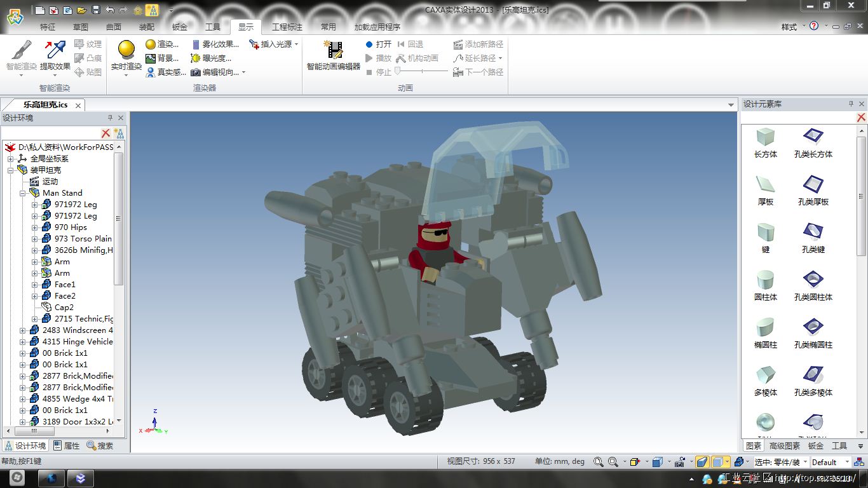Image resolution: width=868 pixels, height=488 pixels.
Task: Open the 智能动画编辑器 animation editor
Action: 333,56
